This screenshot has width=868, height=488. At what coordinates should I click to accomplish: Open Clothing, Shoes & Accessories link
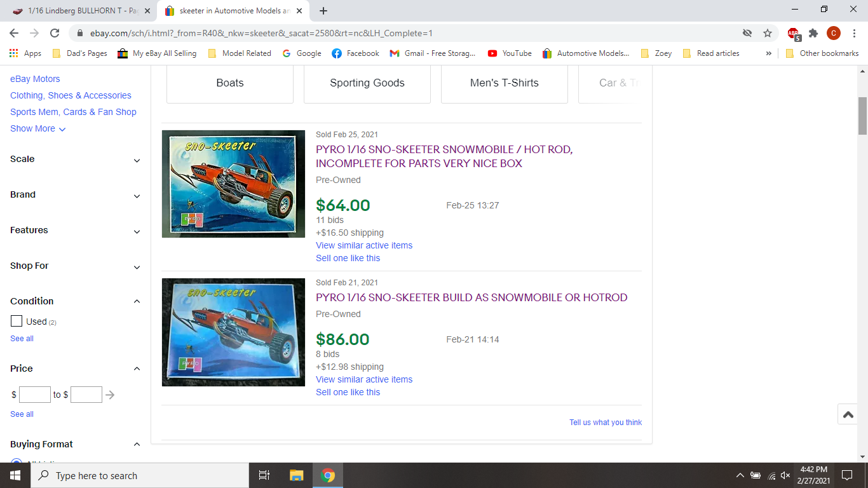pos(71,95)
